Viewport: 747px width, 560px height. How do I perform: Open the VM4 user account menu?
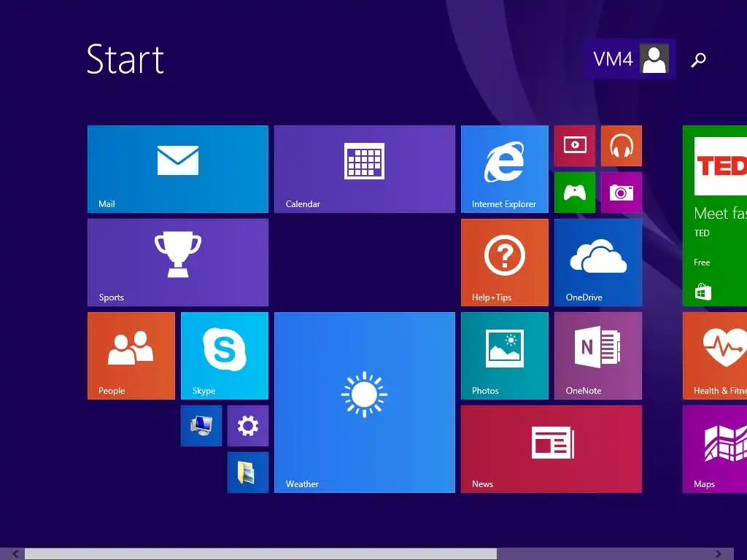[x=630, y=59]
